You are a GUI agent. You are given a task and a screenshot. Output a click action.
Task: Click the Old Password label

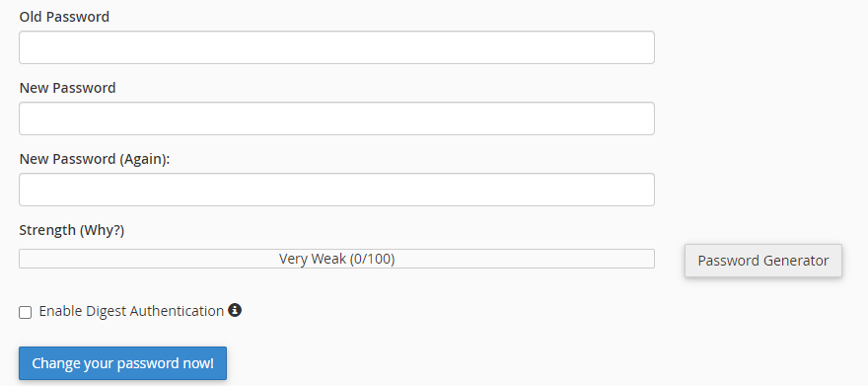(64, 17)
